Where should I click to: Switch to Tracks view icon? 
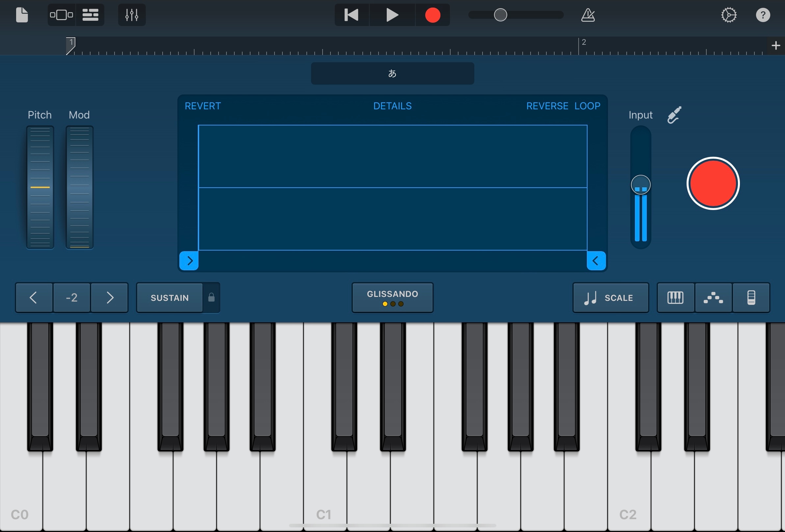click(x=90, y=15)
